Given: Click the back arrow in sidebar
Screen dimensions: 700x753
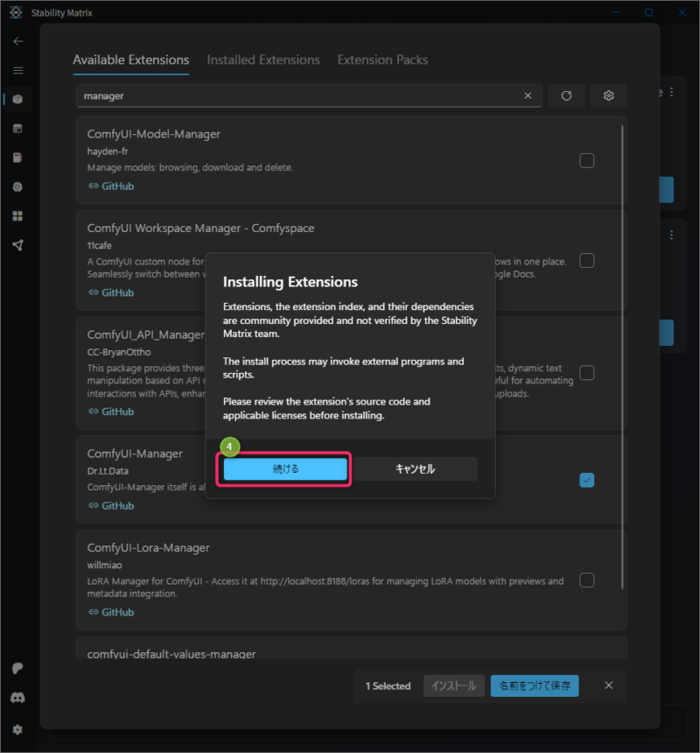Looking at the screenshot, I should (x=18, y=41).
